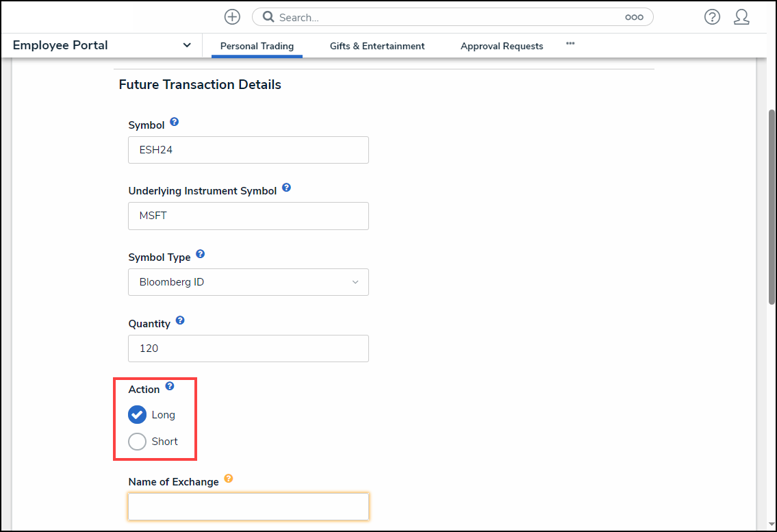Image resolution: width=777 pixels, height=532 pixels.
Task: Click the search bar three-dots options icon
Action: (x=634, y=17)
